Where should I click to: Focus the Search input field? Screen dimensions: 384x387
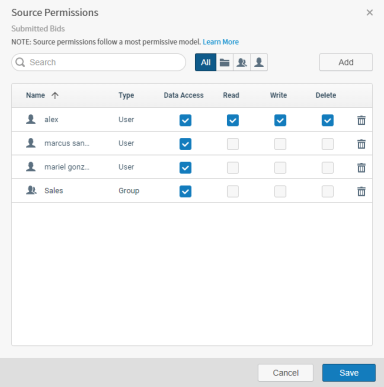(x=99, y=62)
